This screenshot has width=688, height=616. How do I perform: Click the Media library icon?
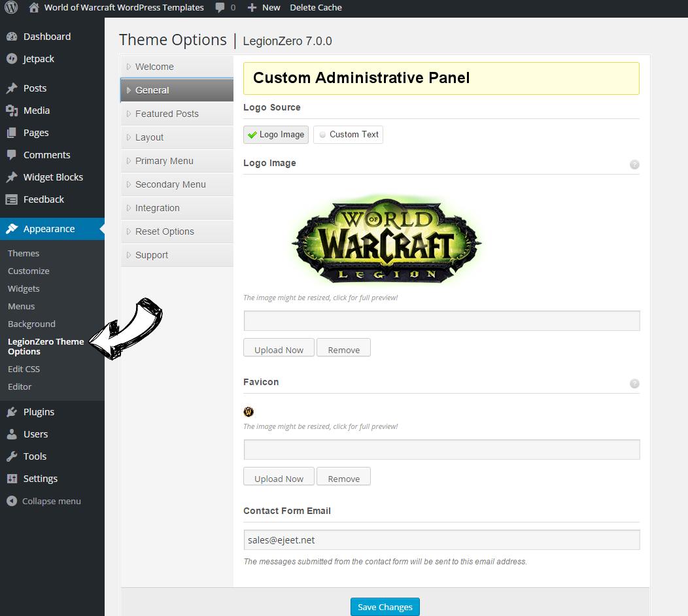pyautogui.click(x=12, y=111)
